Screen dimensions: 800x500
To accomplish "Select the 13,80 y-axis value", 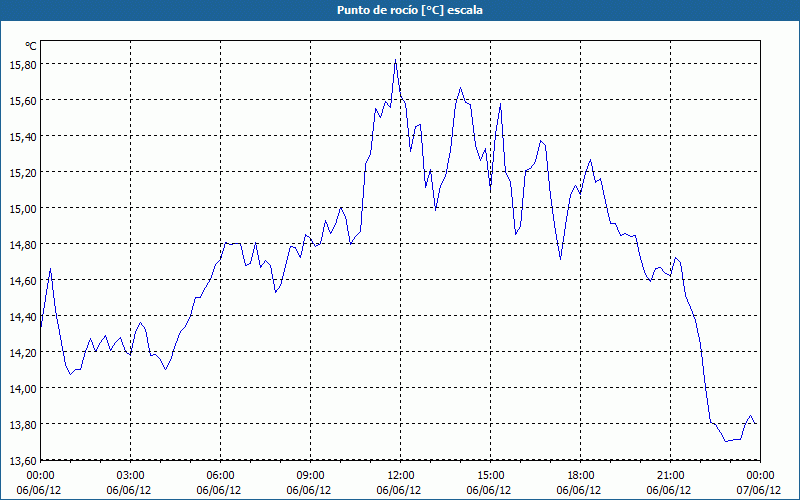I will coord(23,424).
